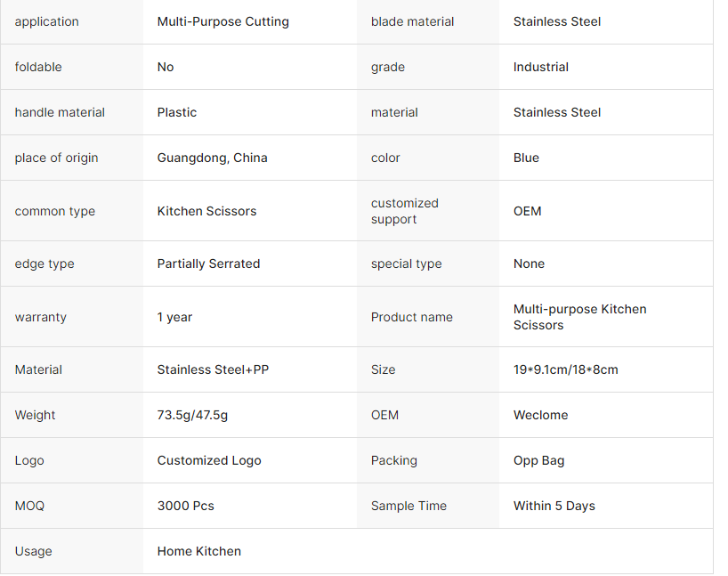Click the "customized support" label
Screen dimensions: 728x576
coord(405,211)
